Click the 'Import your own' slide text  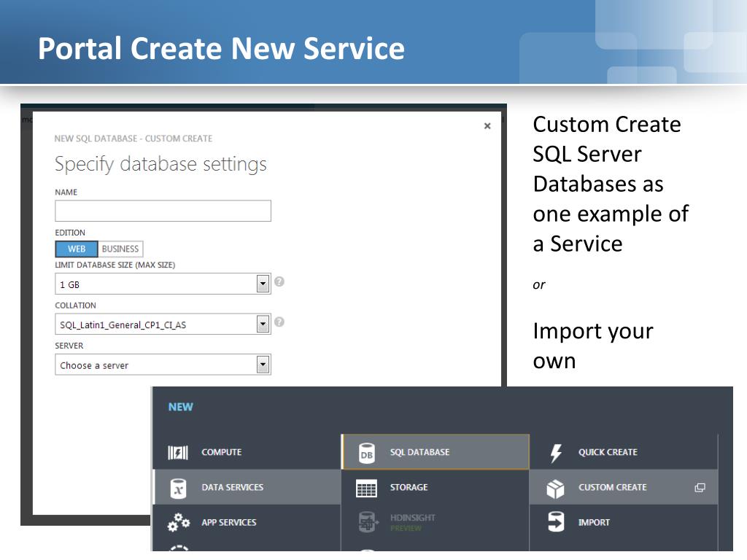(593, 346)
